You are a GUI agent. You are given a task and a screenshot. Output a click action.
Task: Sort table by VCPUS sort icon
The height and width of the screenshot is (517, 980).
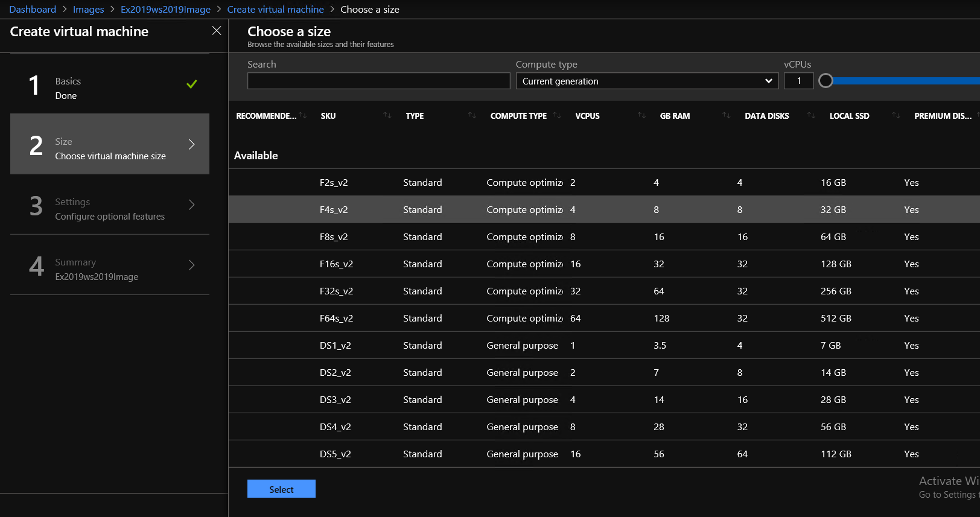641,115
